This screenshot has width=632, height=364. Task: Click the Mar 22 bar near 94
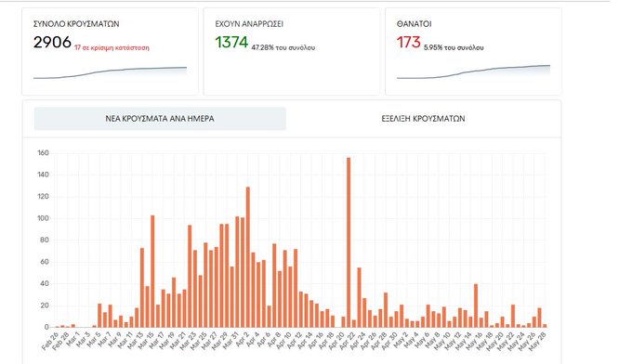tap(190, 276)
